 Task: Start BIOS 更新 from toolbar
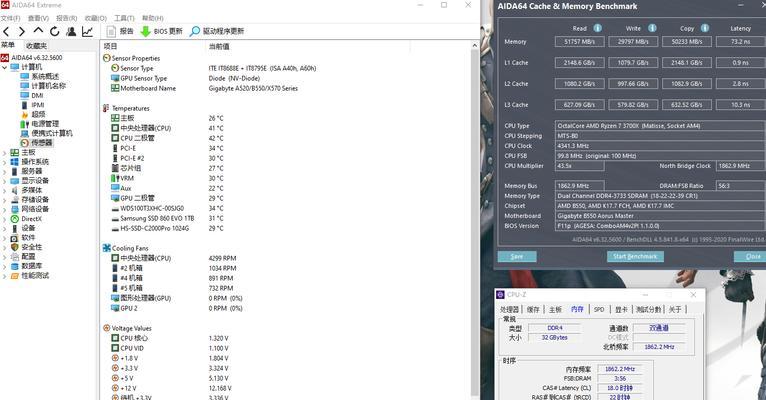click(162, 31)
